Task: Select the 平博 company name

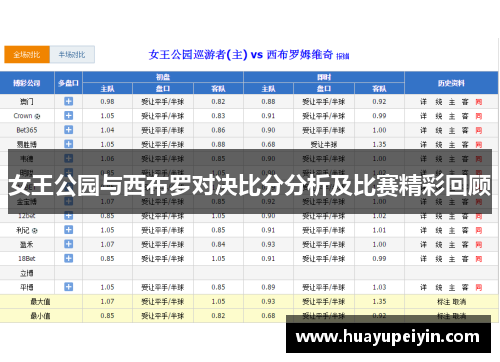Action: (27, 287)
